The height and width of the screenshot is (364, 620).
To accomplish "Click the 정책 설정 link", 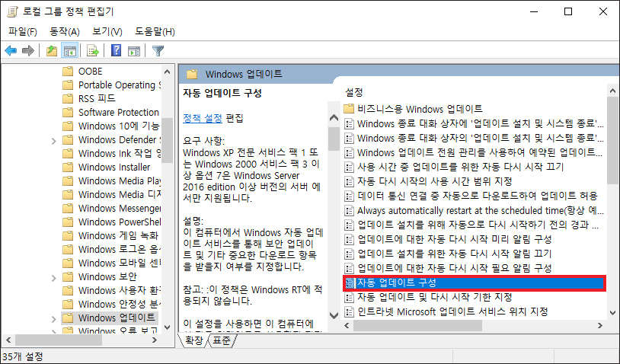I will (x=203, y=118).
